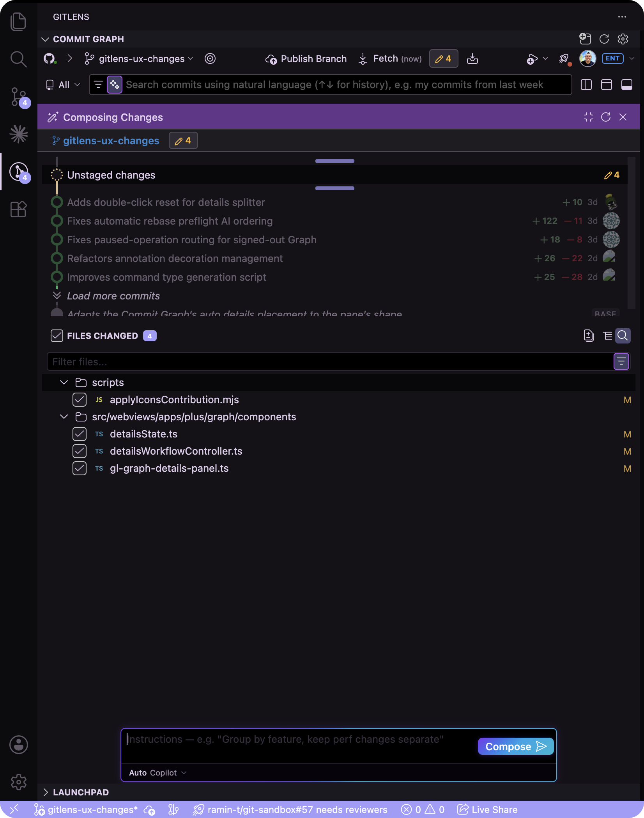Screen dimensions: 644x818
Task: Focus the Filter files input field
Action: tap(330, 362)
